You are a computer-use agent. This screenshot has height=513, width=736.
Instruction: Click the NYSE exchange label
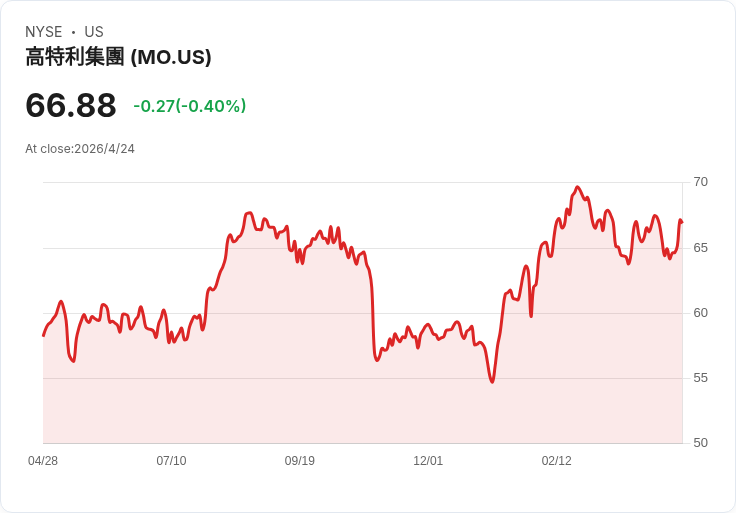click(44, 32)
